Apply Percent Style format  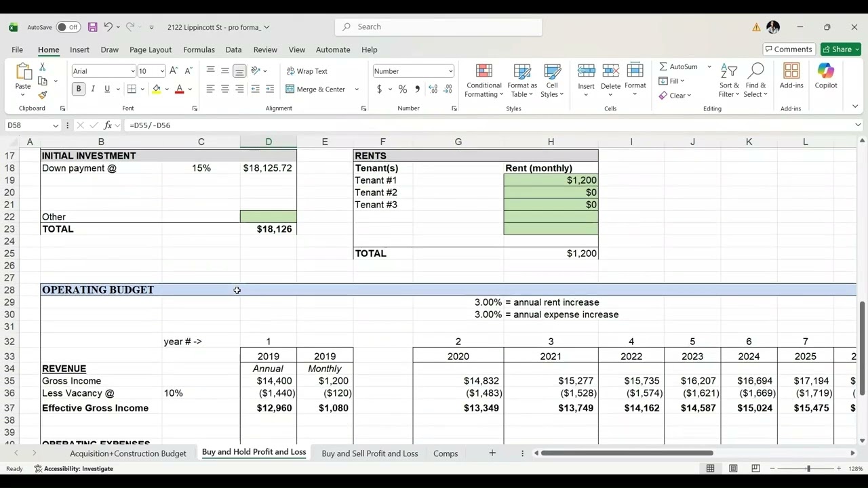pos(403,89)
